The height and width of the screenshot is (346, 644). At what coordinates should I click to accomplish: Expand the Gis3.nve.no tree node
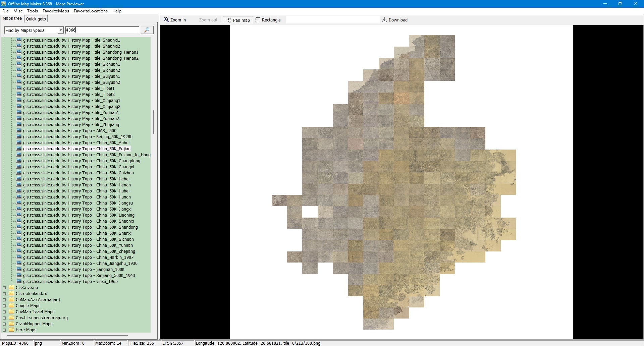4,288
